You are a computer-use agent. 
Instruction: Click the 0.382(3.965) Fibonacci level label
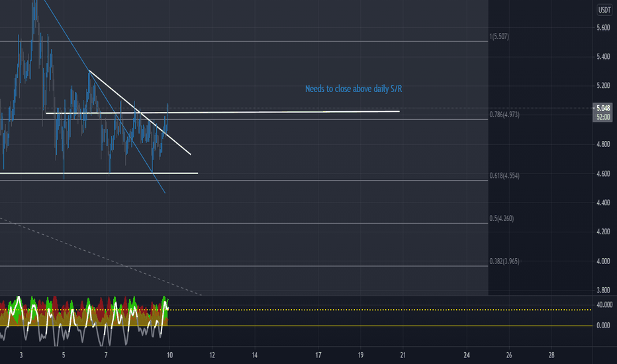(504, 261)
